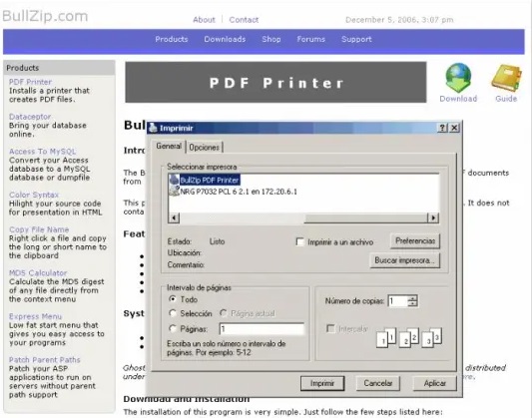Click the Preferencias button
This screenshot has height=418, width=532.
point(415,241)
